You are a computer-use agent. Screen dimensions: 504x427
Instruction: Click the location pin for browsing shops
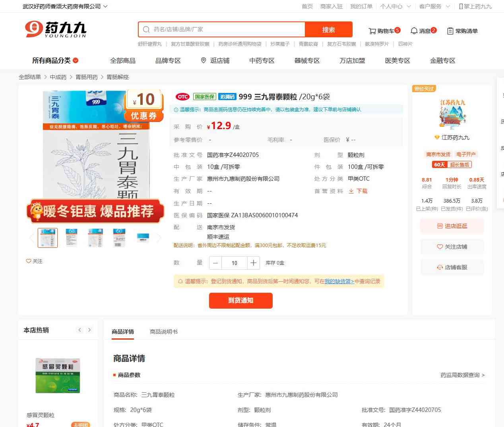204,60
